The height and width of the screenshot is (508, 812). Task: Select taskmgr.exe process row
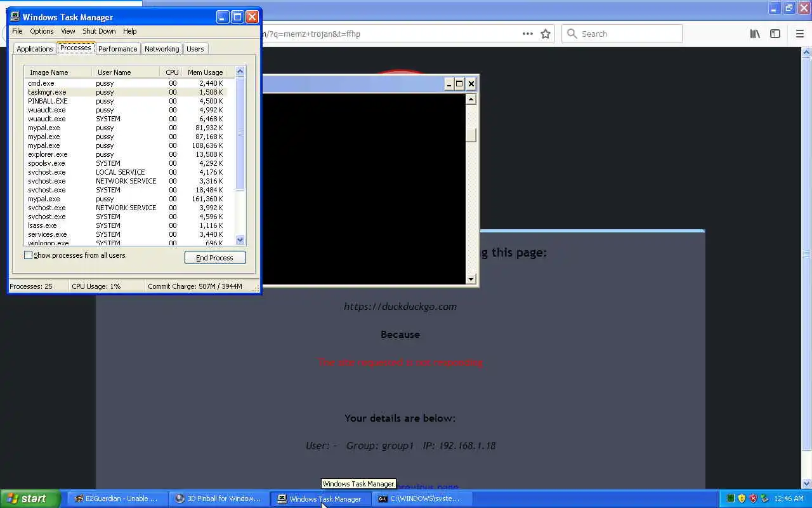[x=126, y=92]
